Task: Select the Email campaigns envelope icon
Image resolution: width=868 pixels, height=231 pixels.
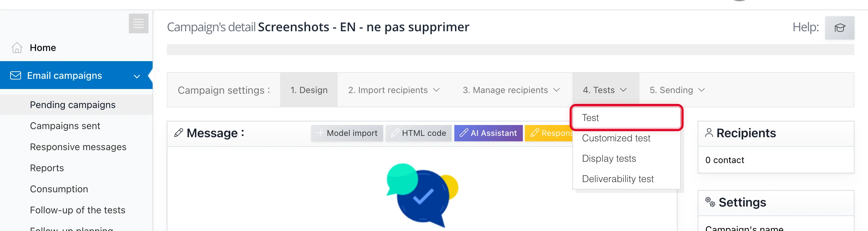Action: 16,75
